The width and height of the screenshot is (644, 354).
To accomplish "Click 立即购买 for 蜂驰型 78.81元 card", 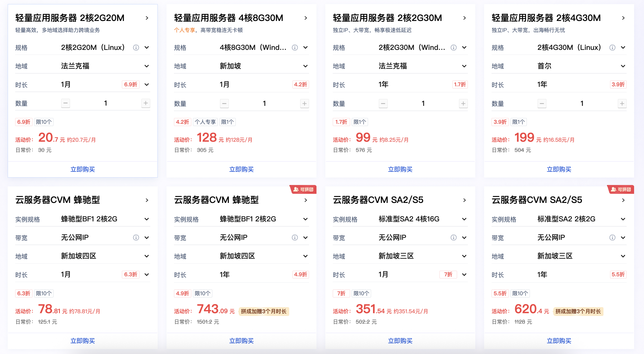I will 83,341.
